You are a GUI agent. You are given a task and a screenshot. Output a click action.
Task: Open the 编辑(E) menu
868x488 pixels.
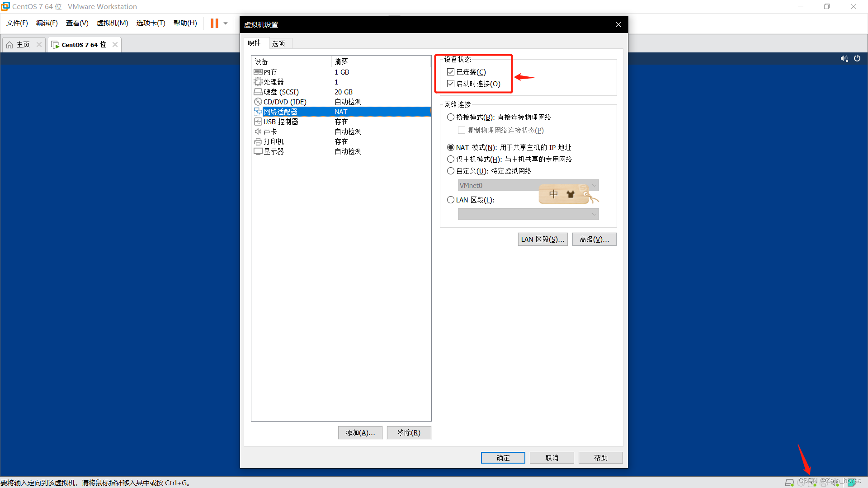click(x=47, y=23)
